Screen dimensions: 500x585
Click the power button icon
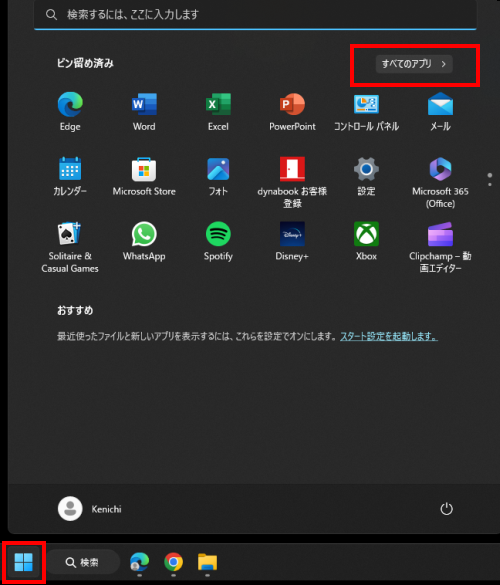click(x=446, y=509)
